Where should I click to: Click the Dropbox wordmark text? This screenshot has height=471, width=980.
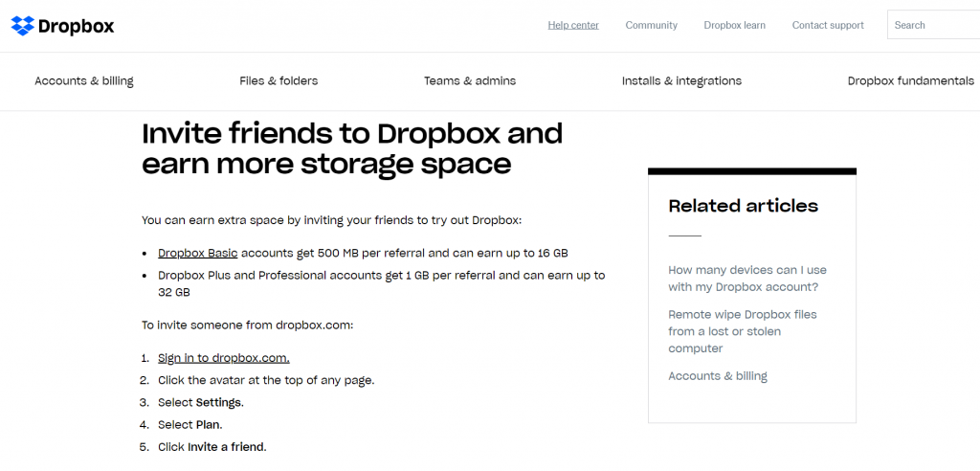tap(77, 26)
